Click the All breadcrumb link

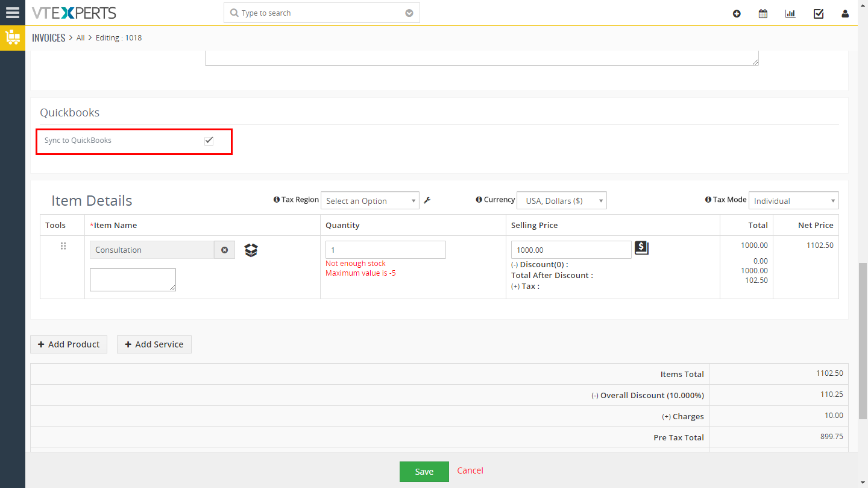point(81,38)
